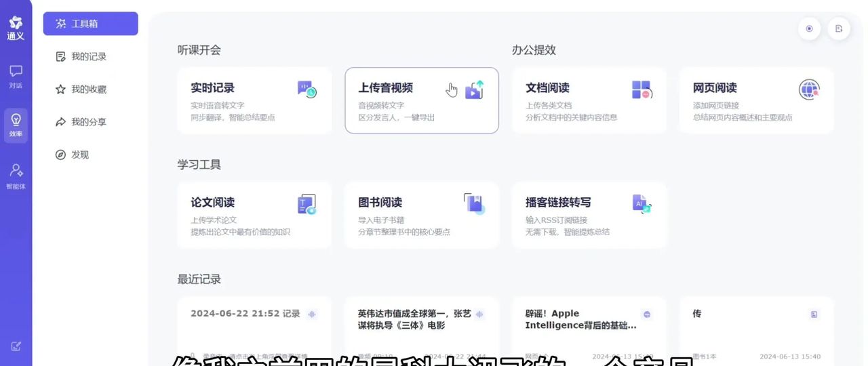The height and width of the screenshot is (366, 868).
Task: Open the 播客链接转写 card
Action: [x=589, y=215]
